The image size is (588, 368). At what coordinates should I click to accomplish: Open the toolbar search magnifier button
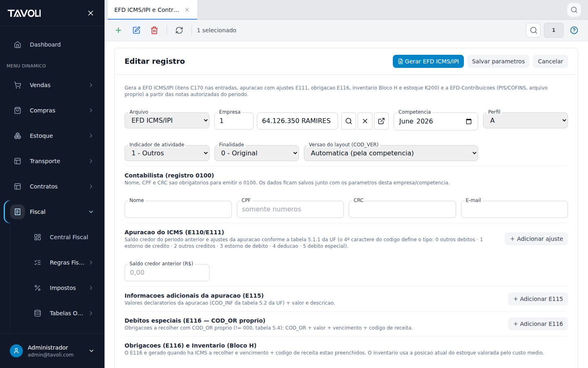coord(533,30)
